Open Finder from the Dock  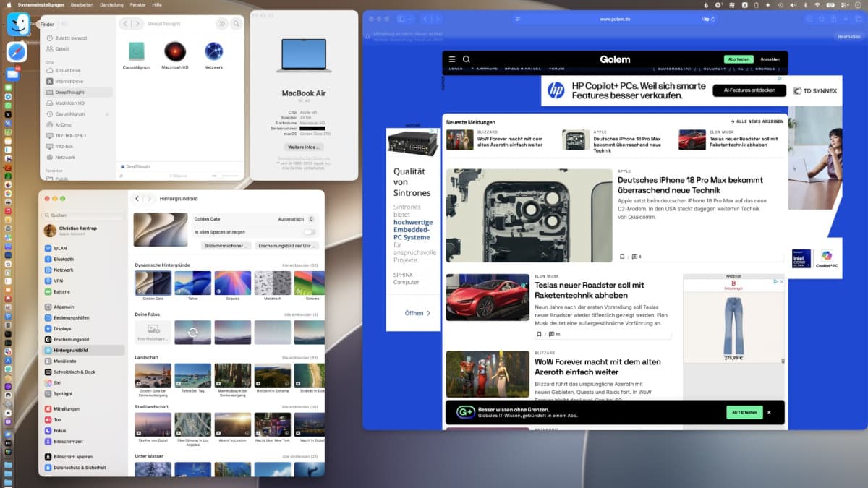(x=18, y=24)
